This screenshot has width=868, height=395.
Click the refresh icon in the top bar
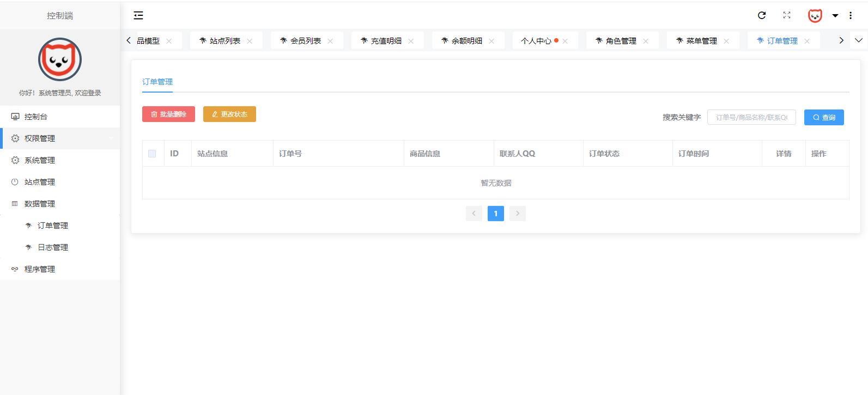click(x=762, y=15)
